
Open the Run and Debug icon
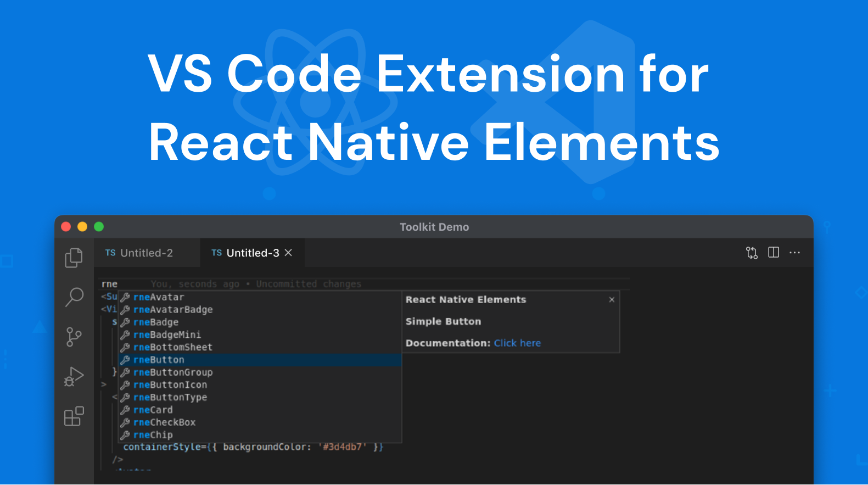(x=74, y=377)
